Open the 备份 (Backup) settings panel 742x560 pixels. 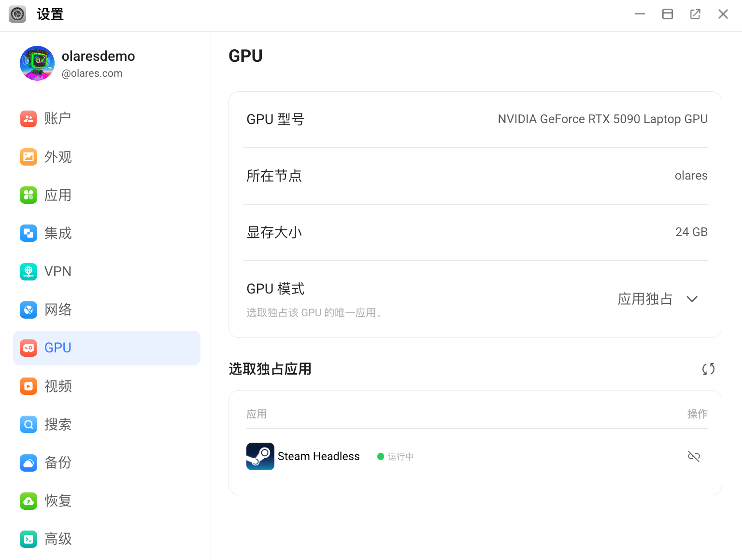click(x=58, y=462)
